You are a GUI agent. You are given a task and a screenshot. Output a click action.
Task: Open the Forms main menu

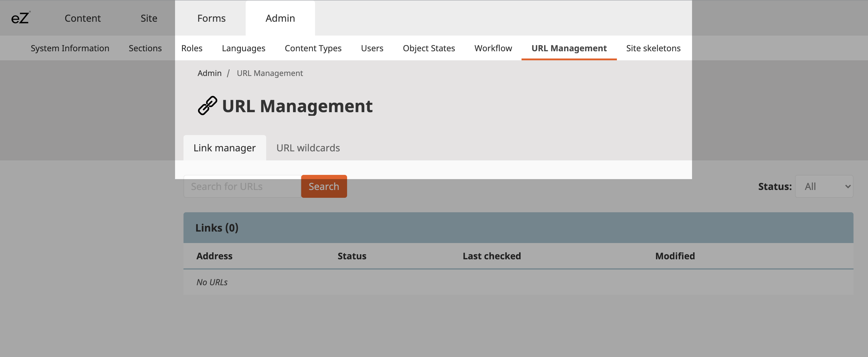click(x=211, y=18)
